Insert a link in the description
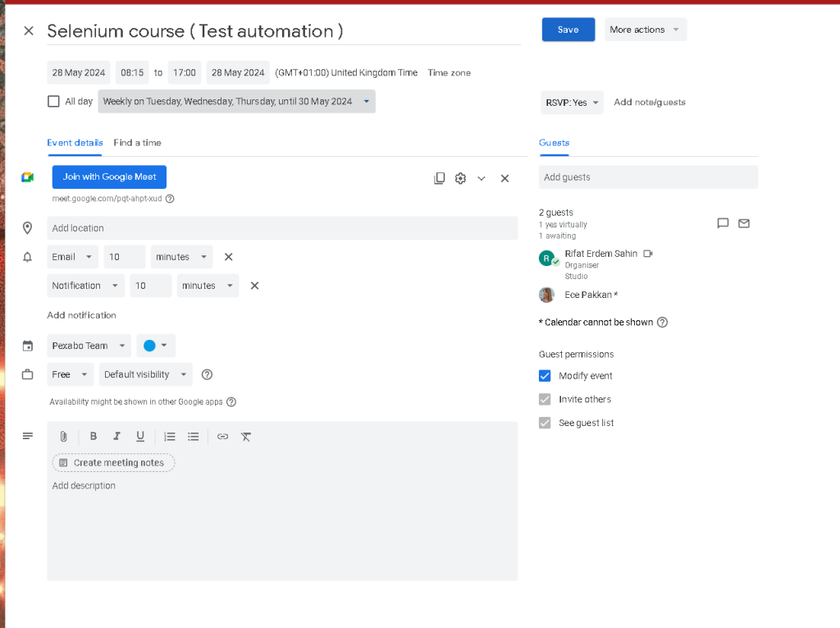Screen dimensions: 840x628 (x=222, y=437)
